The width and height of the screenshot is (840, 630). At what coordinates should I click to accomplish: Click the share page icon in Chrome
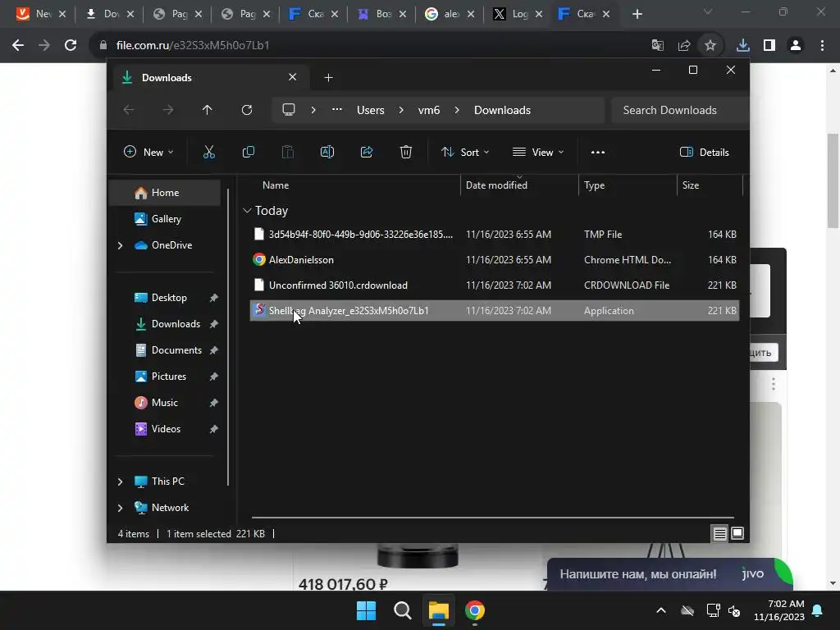684,45
